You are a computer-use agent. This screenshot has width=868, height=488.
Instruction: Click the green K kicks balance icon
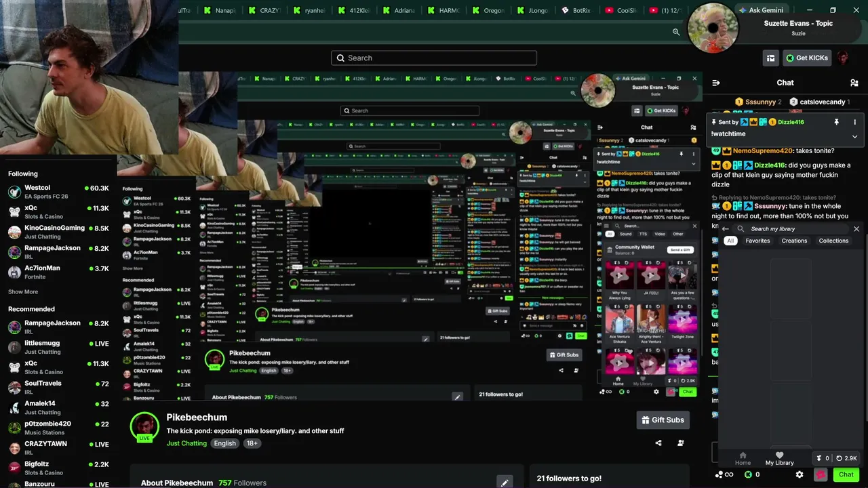click(749, 474)
